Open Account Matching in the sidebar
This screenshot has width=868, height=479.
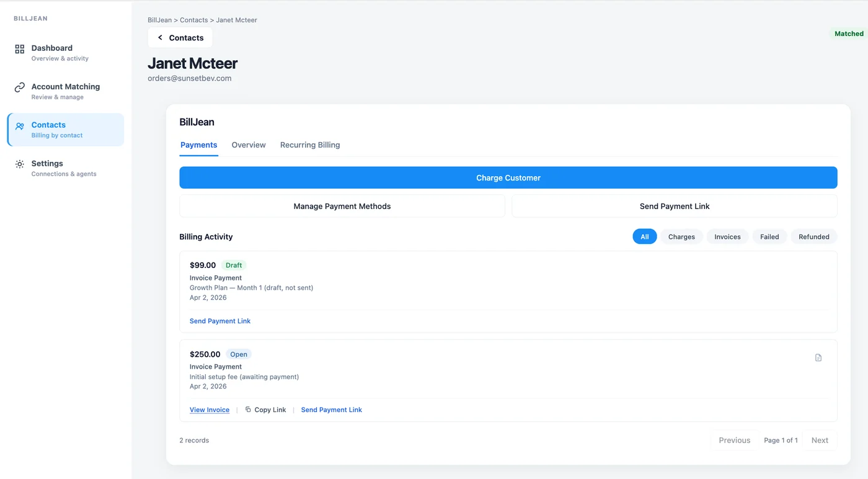point(65,91)
